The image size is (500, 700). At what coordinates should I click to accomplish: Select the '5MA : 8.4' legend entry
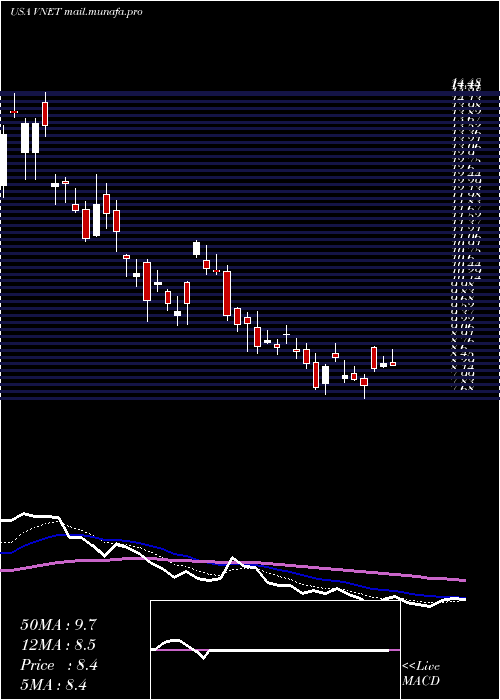click(x=53, y=685)
